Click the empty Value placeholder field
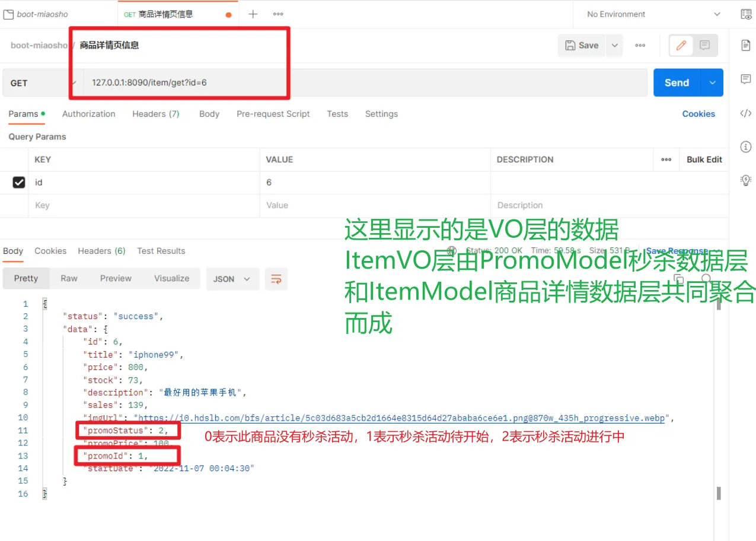 pos(375,205)
